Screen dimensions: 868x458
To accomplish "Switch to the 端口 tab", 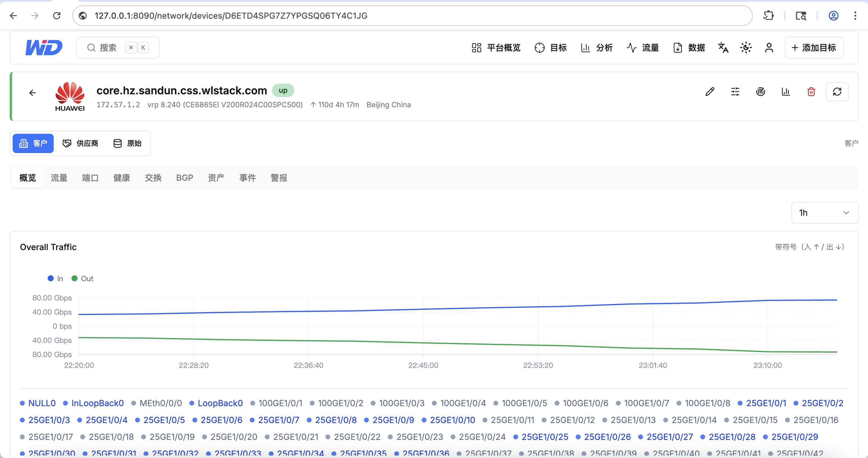I will pos(90,178).
